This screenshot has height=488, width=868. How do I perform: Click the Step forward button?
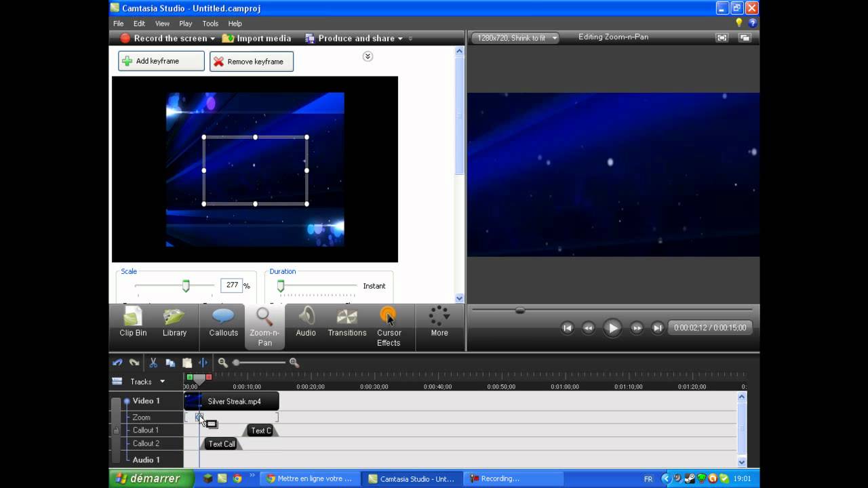click(x=637, y=328)
